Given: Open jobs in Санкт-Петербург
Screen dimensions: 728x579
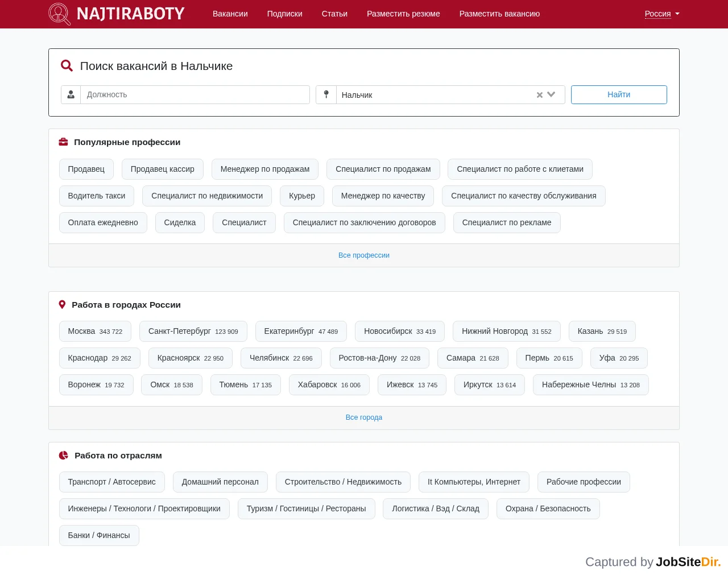Looking at the screenshot, I should [193, 331].
